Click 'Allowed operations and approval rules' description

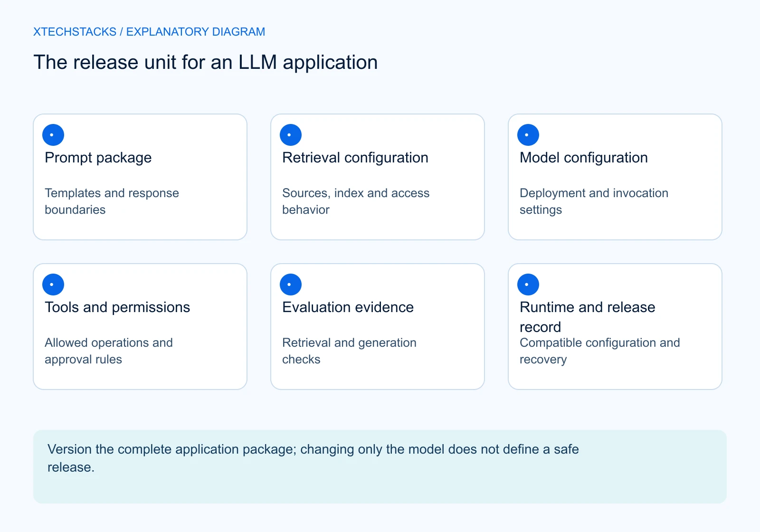click(109, 351)
